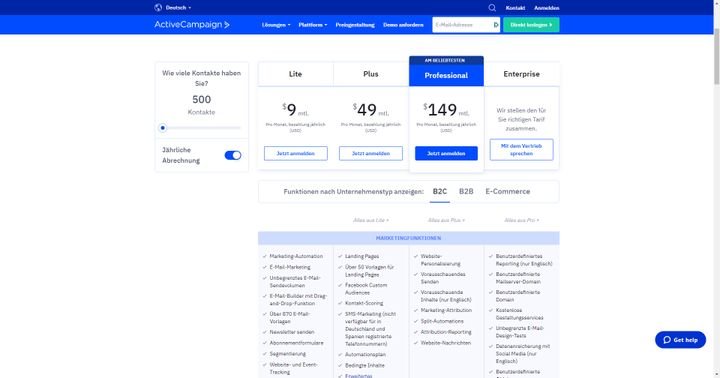Click the 'Kontakt-Scoring' feature text
The image size is (720, 378).
coord(364,303)
